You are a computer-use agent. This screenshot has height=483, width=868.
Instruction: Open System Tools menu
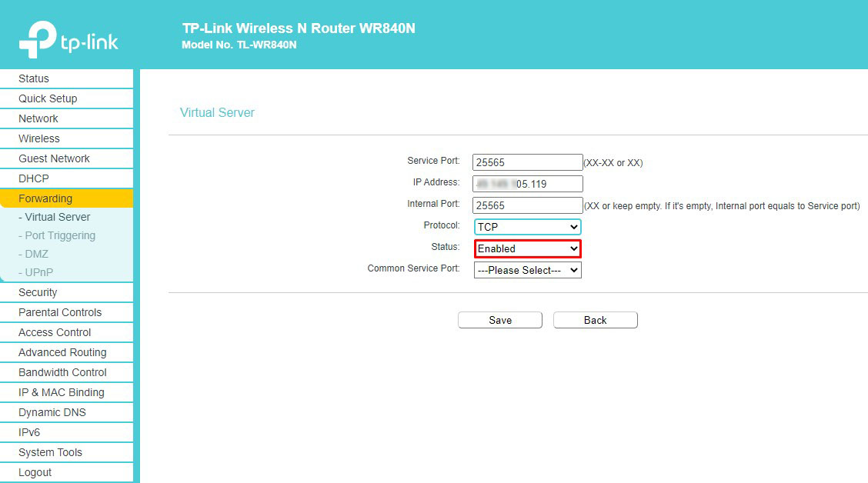66,452
